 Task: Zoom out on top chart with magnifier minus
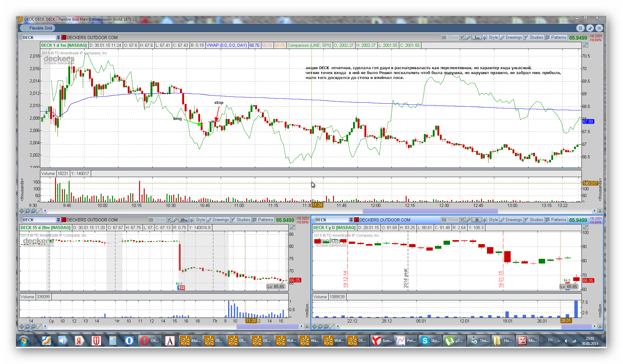[x=33, y=211]
